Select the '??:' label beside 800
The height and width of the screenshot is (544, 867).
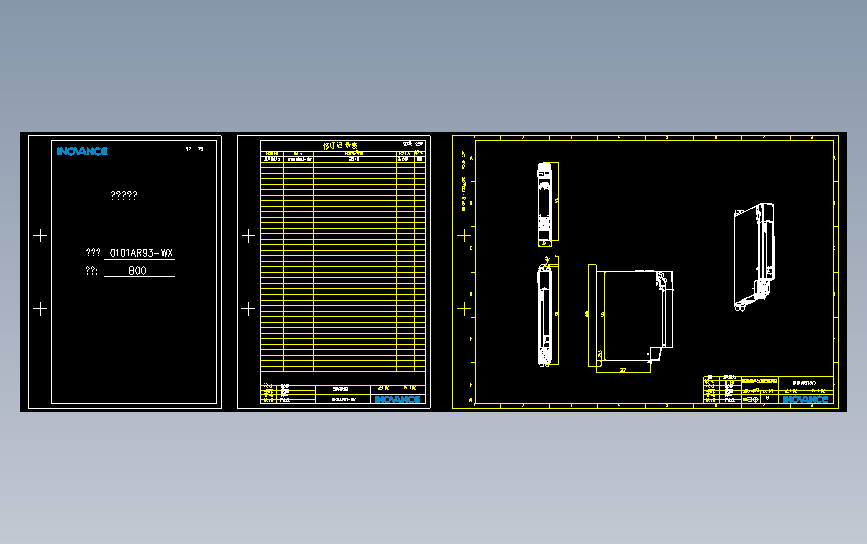tap(91, 270)
